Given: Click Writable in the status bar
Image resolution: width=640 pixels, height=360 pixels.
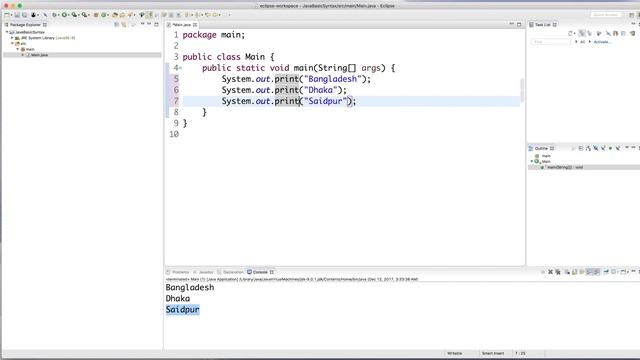Looking at the screenshot, I should coord(455,353).
